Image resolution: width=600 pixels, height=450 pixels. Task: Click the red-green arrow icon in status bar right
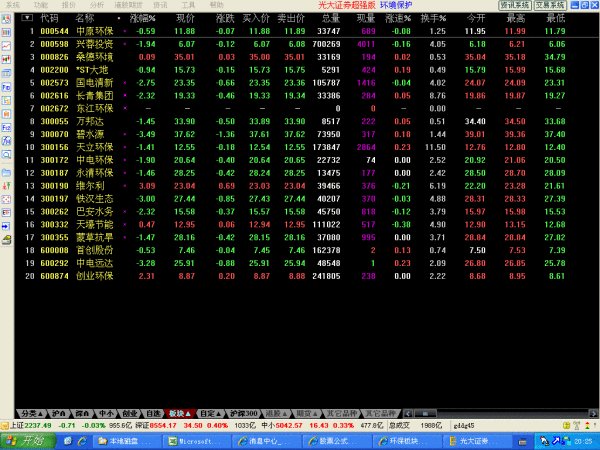click(x=587, y=425)
